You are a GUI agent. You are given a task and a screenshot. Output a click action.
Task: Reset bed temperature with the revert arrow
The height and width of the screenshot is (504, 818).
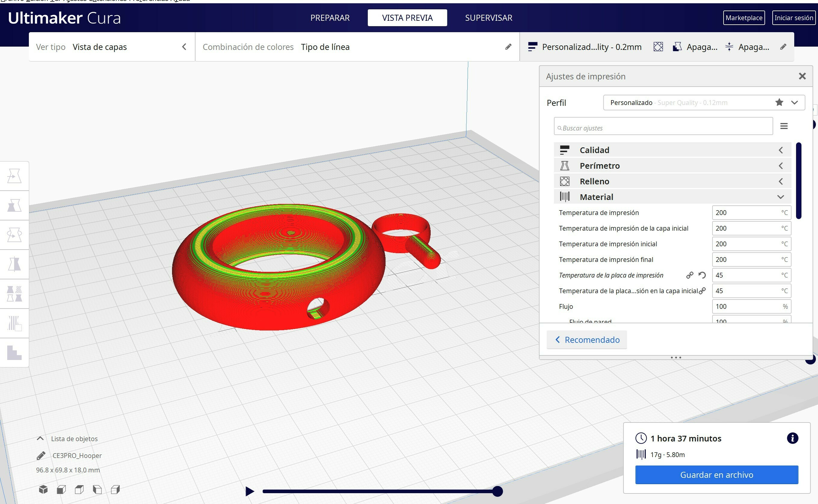702,275
